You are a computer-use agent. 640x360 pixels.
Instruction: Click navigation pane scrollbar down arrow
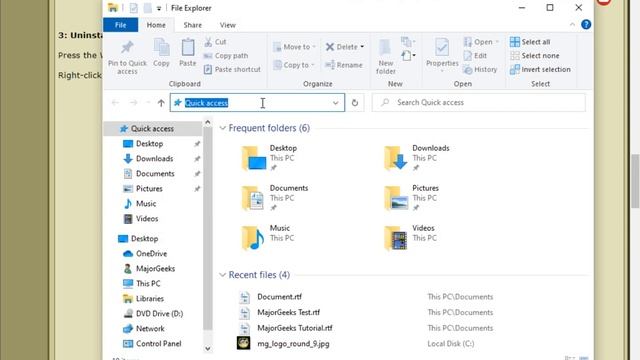coord(207,348)
